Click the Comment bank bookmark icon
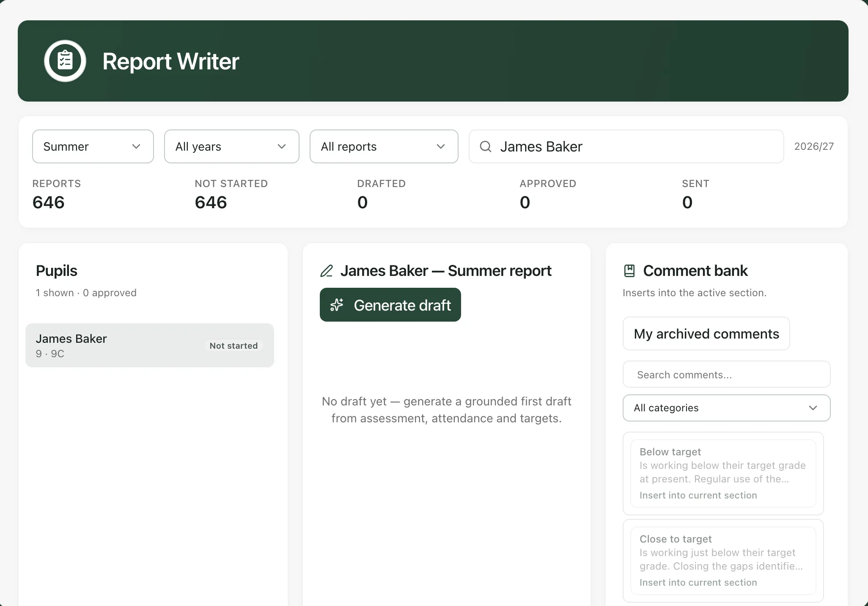Screen dimensions: 868x606 pos(629,271)
